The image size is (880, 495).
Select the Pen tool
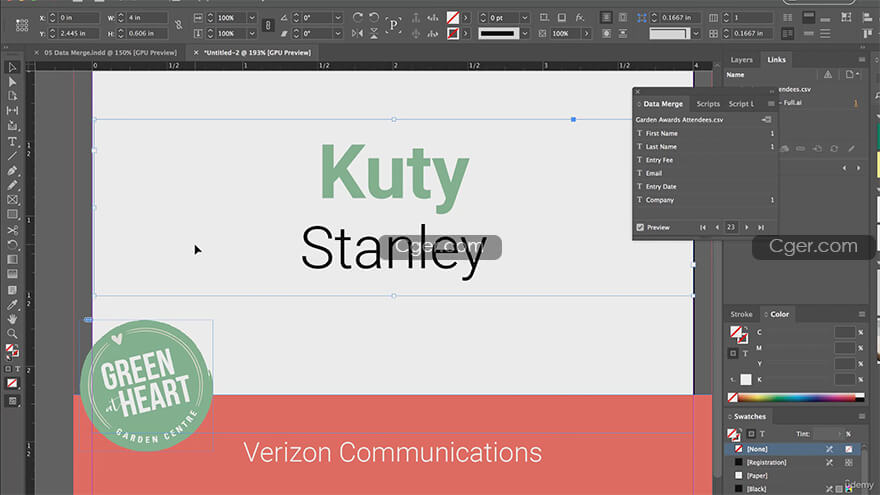pyautogui.click(x=12, y=171)
